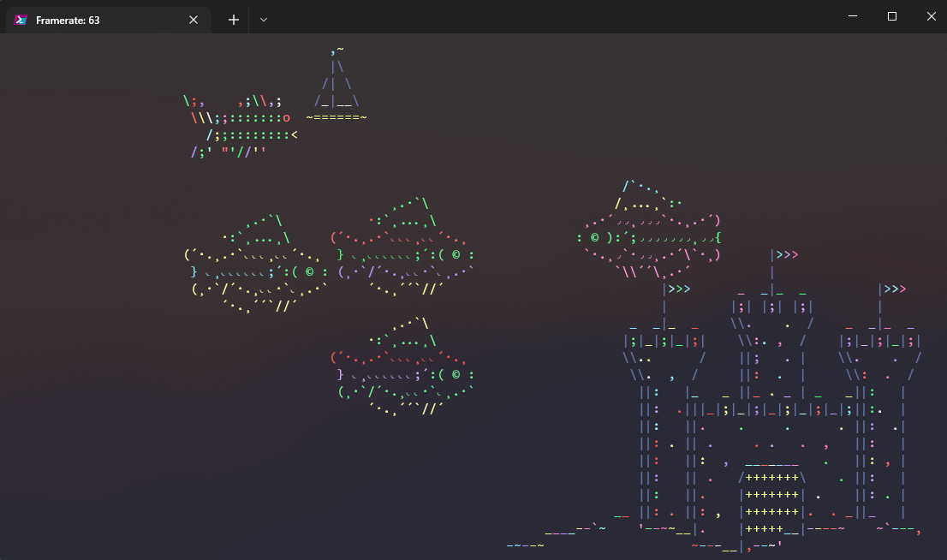Close the Framerate: 63 tab
947x560 pixels.
[x=194, y=20]
